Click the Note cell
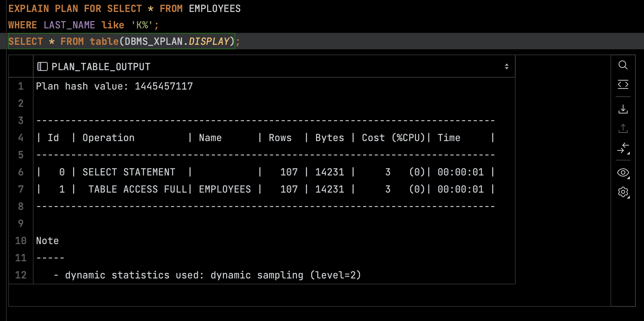 click(274, 241)
